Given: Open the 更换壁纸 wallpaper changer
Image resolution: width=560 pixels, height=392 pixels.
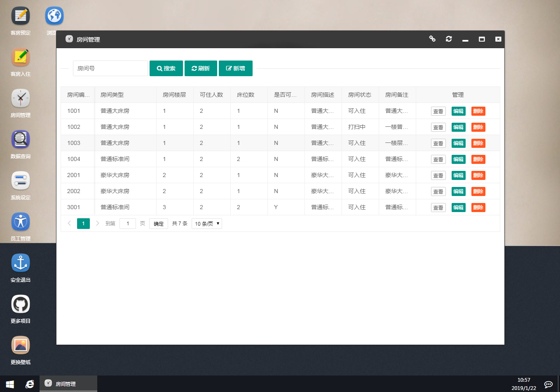Looking at the screenshot, I should (x=21, y=346).
